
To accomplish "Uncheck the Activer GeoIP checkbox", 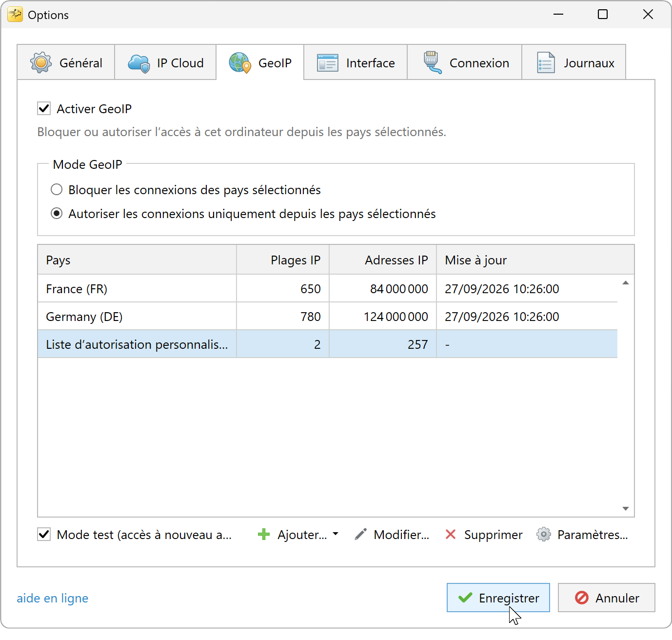I will [44, 108].
